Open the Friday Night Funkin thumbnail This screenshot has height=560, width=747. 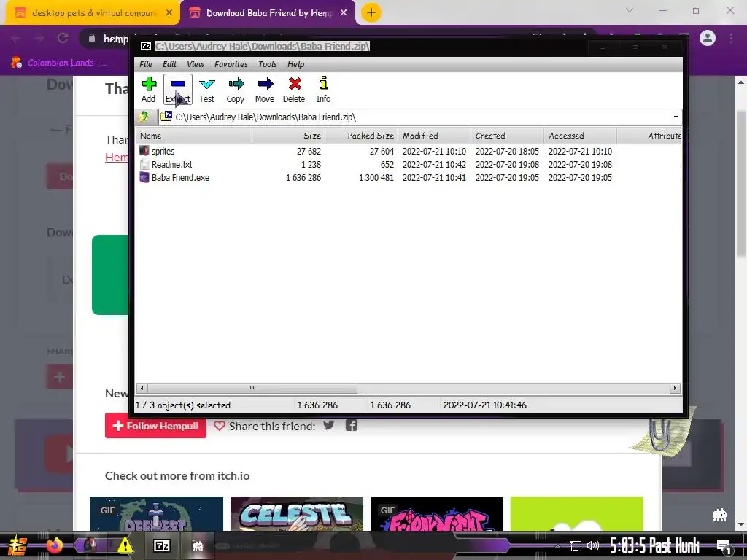click(437, 514)
